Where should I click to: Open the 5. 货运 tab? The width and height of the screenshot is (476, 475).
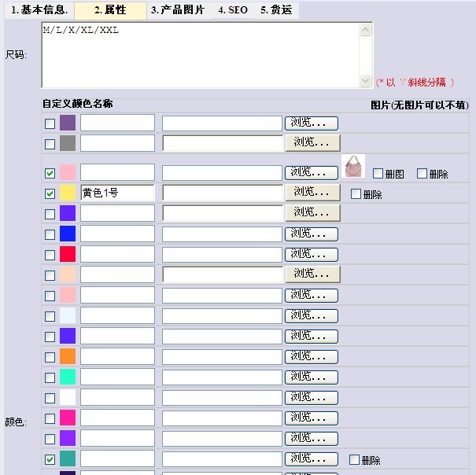point(276,10)
